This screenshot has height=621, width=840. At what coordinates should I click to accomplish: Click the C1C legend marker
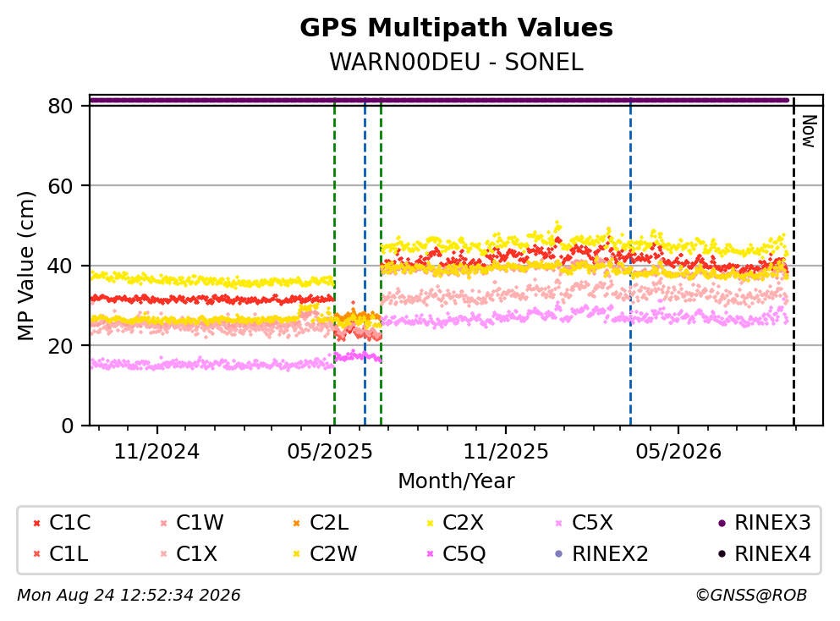(x=36, y=524)
